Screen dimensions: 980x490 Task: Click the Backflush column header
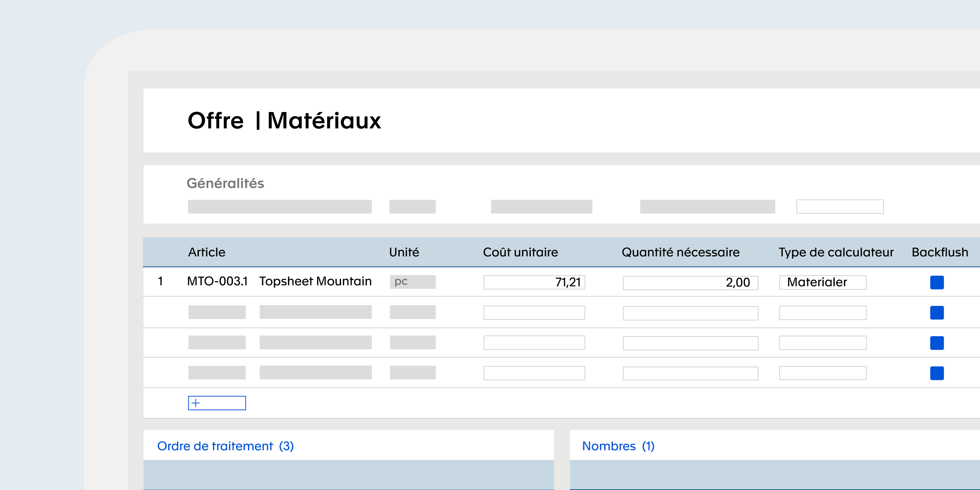click(x=940, y=252)
